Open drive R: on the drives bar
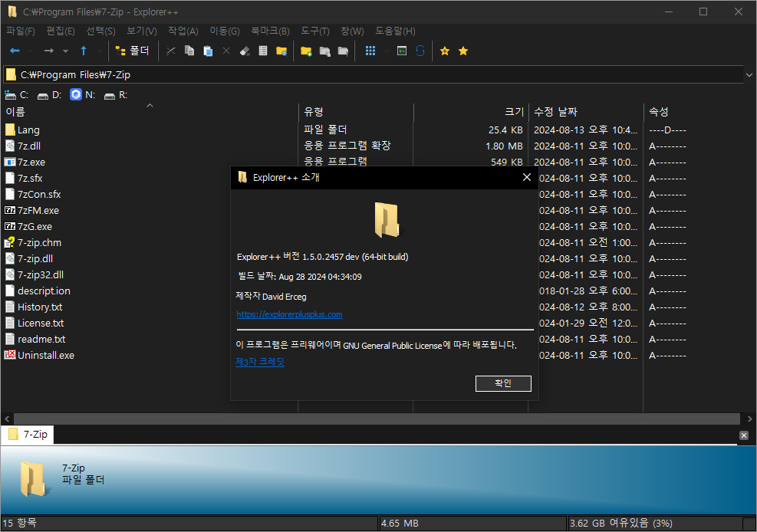757x532 pixels. [116, 95]
